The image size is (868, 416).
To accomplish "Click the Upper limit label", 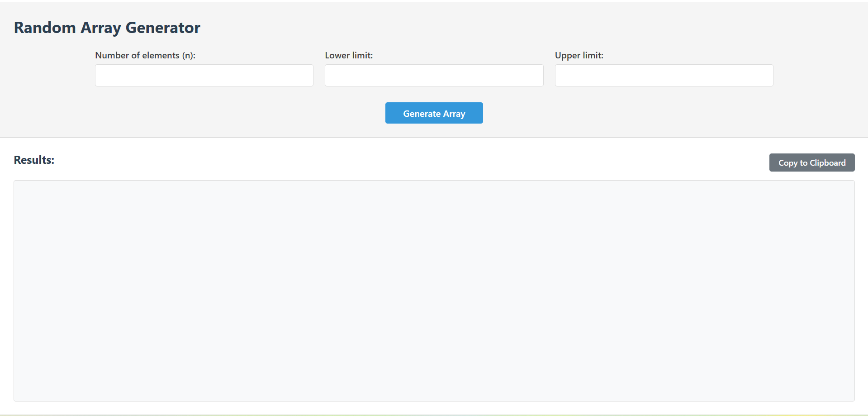I will pos(579,55).
